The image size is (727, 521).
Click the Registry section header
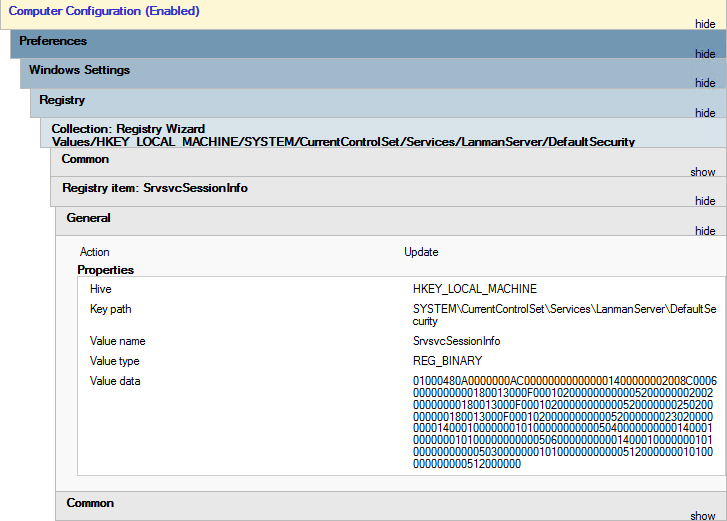pos(62,100)
